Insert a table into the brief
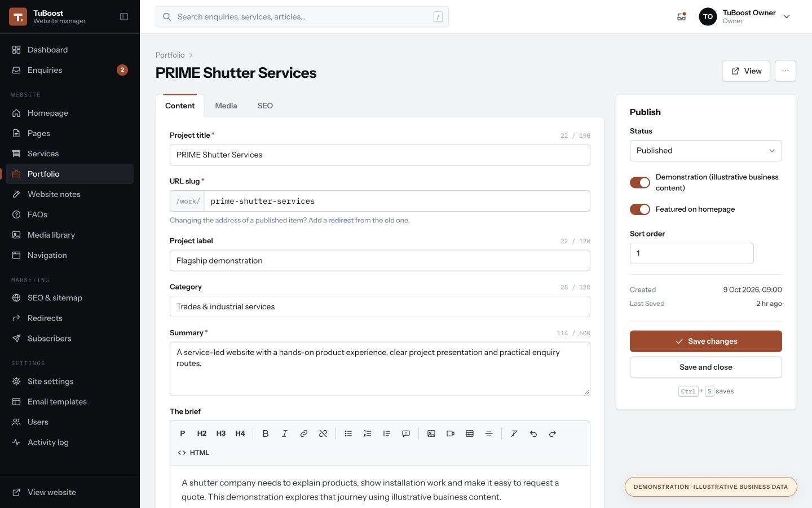Image resolution: width=812 pixels, height=508 pixels. [470, 433]
